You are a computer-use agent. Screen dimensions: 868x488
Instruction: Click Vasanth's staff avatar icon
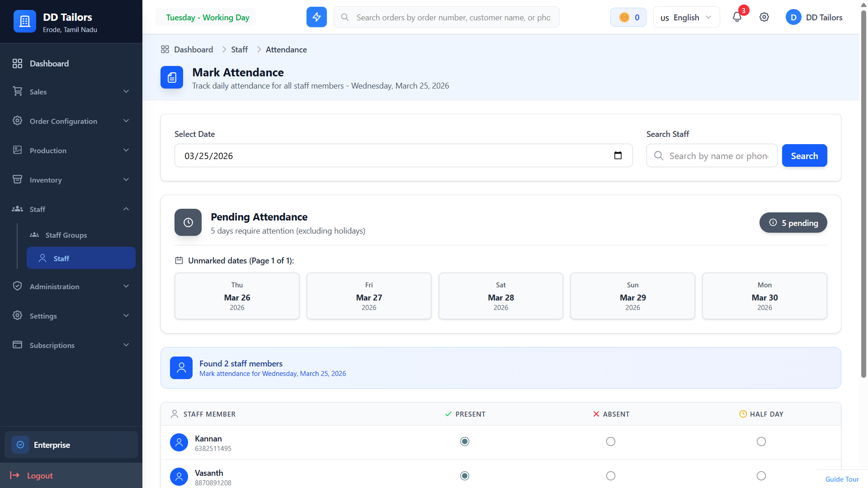pyautogui.click(x=179, y=477)
